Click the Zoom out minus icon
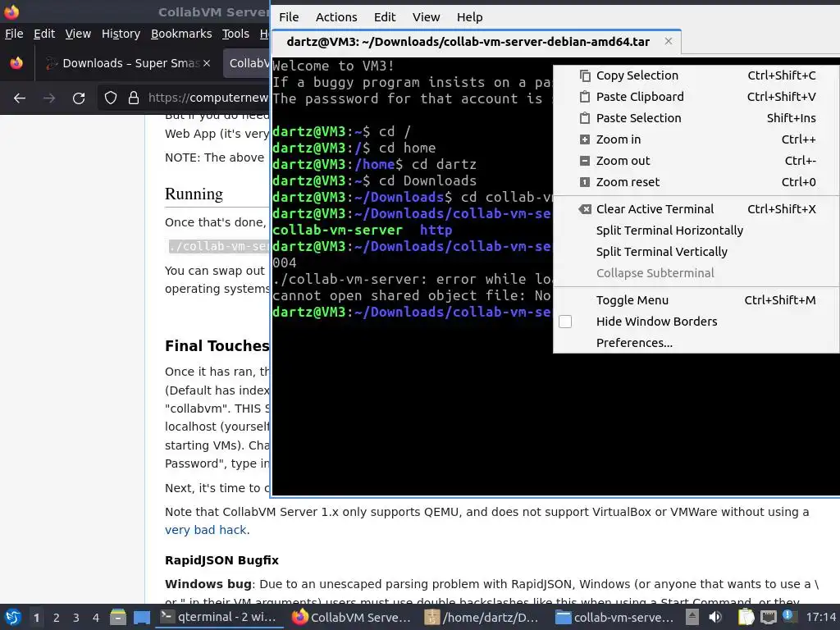 click(x=585, y=161)
